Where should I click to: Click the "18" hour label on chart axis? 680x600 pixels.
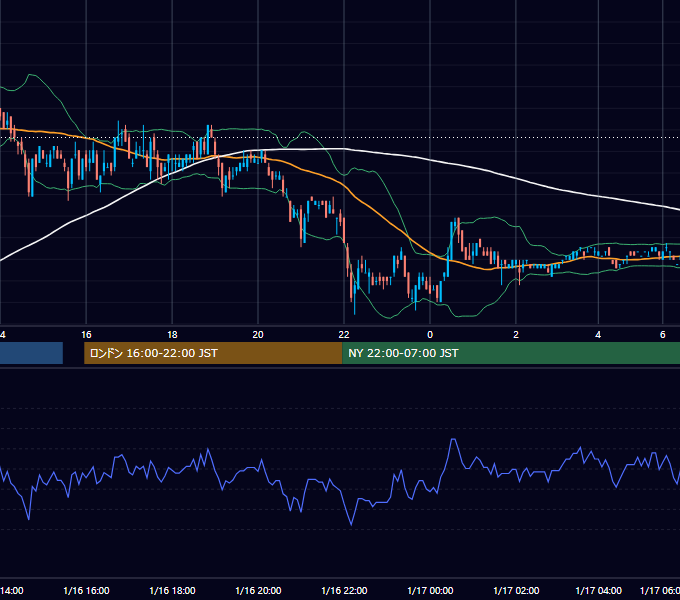(x=172, y=335)
